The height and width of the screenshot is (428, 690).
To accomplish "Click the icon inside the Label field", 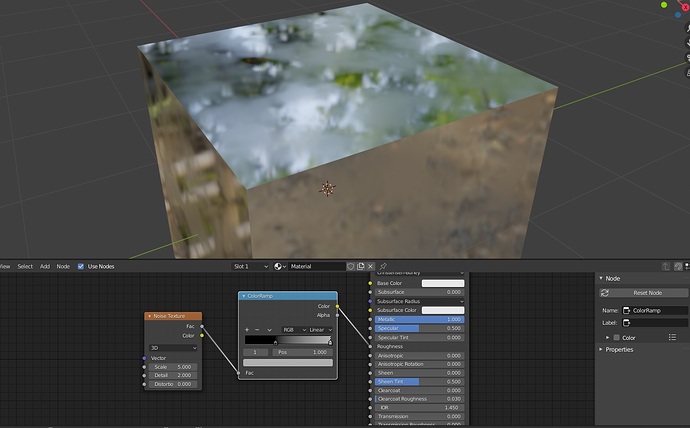I will coord(627,322).
